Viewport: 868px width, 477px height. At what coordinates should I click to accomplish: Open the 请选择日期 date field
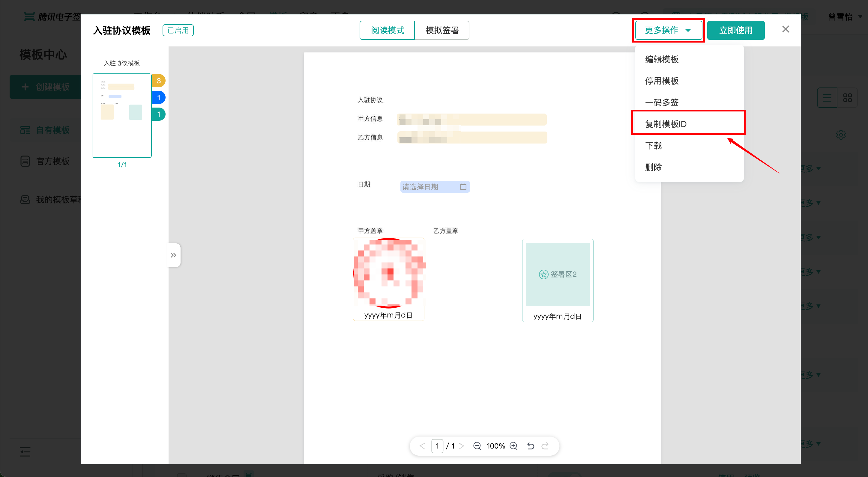coord(435,187)
